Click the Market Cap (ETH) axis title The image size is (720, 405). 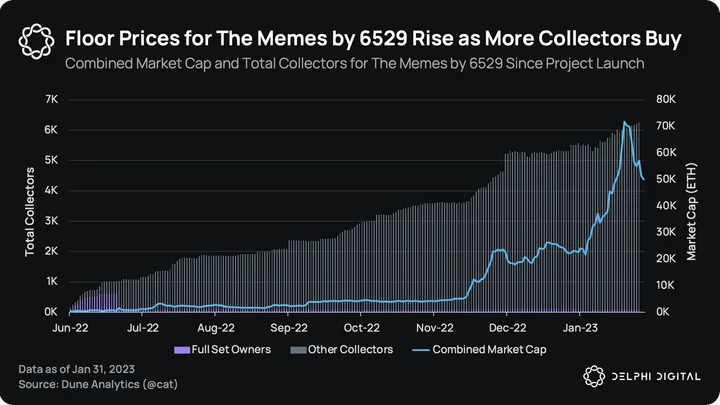pyautogui.click(x=692, y=212)
